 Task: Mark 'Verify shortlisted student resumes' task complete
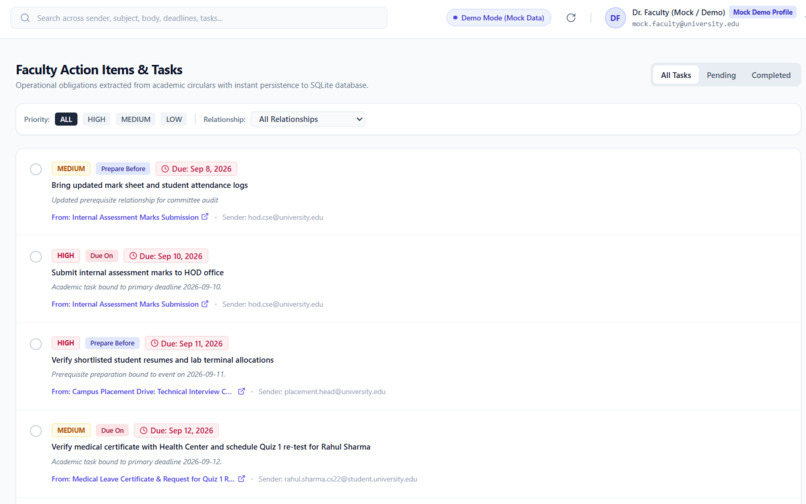pyautogui.click(x=35, y=344)
